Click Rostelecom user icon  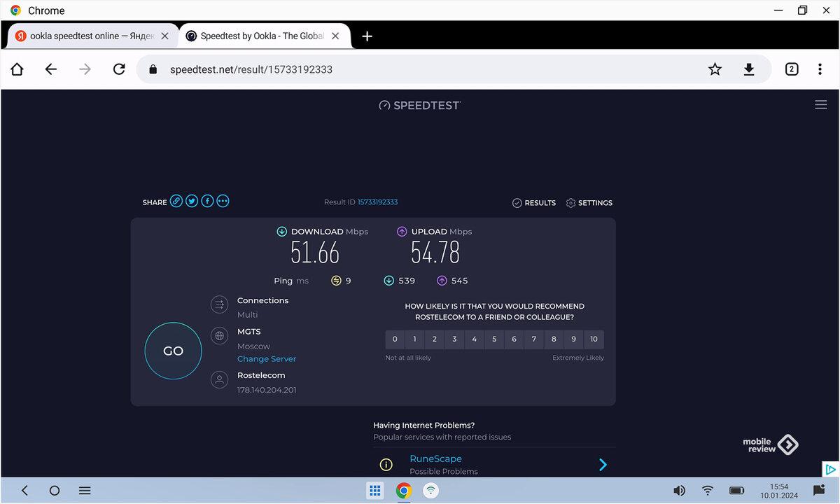(x=219, y=380)
